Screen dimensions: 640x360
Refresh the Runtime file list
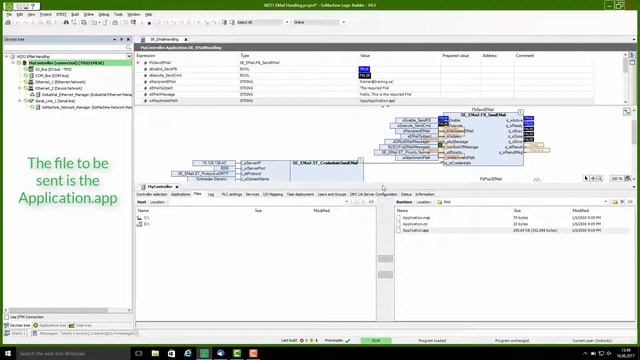(x=630, y=202)
